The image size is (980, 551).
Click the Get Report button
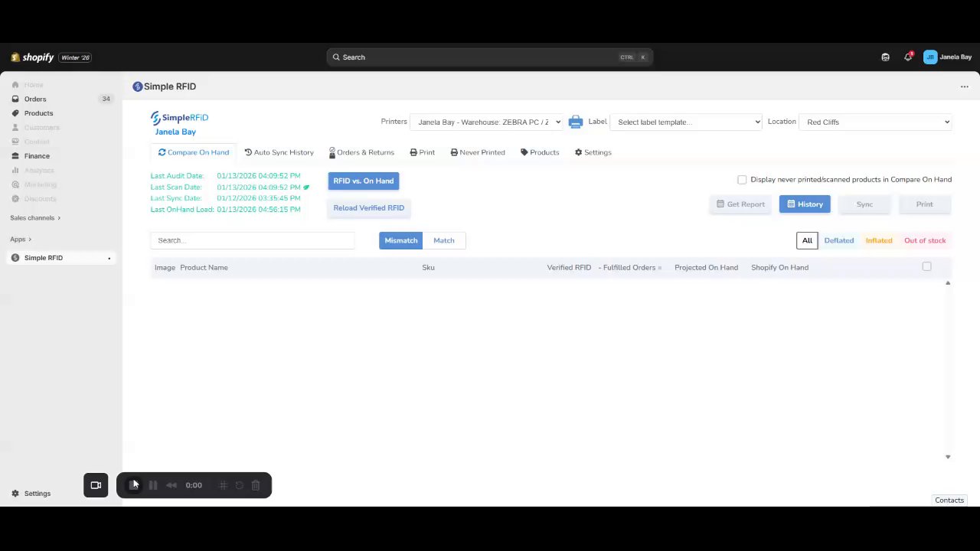click(x=740, y=204)
